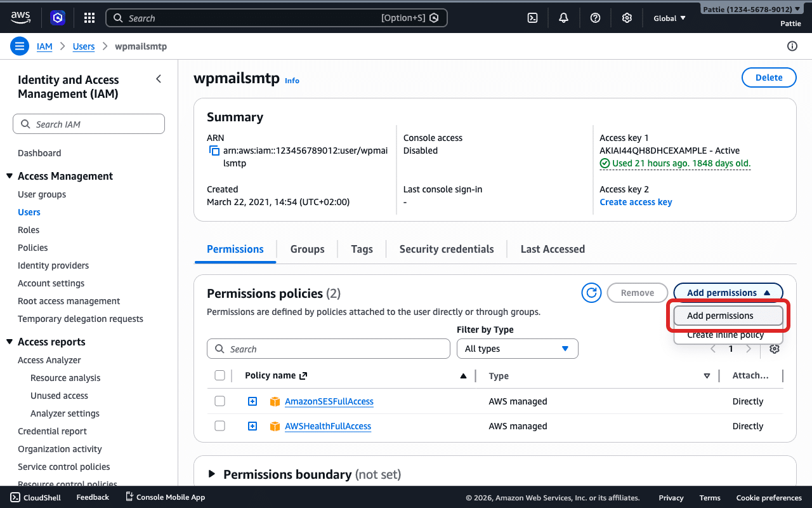Open Identity providers in the sidebar
This screenshot has width=812, height=508.
pos(53,265)
